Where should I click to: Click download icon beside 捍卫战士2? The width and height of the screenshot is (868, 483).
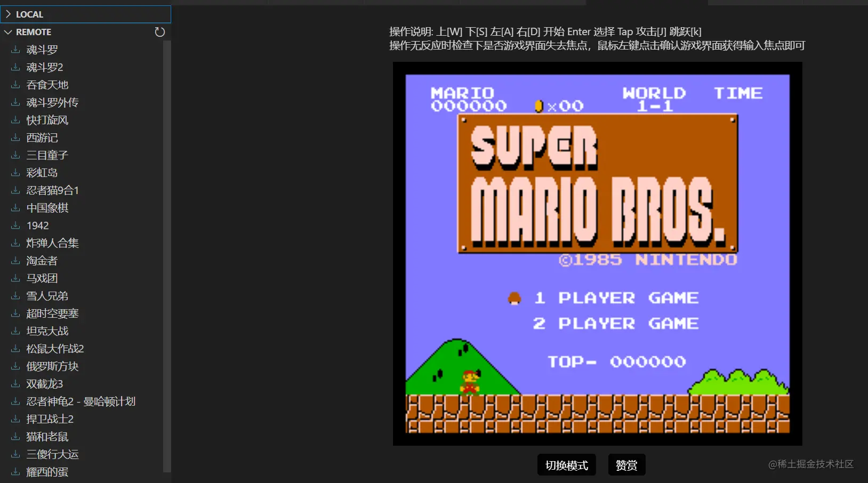click(x=15, y=419)
